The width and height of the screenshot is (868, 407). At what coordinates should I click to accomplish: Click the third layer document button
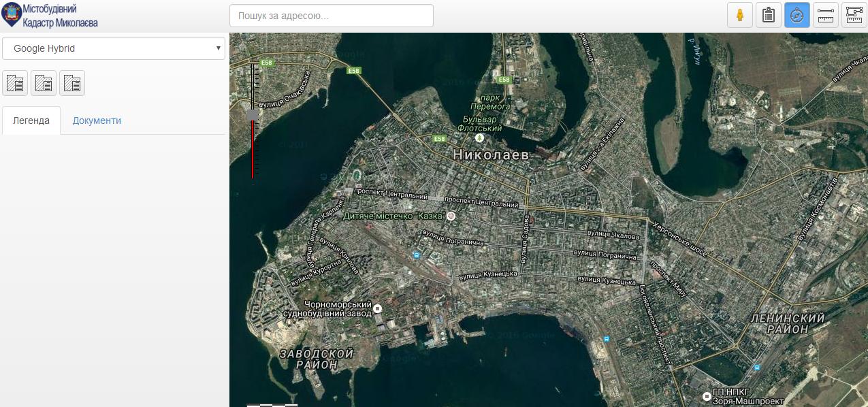[72, 83]
